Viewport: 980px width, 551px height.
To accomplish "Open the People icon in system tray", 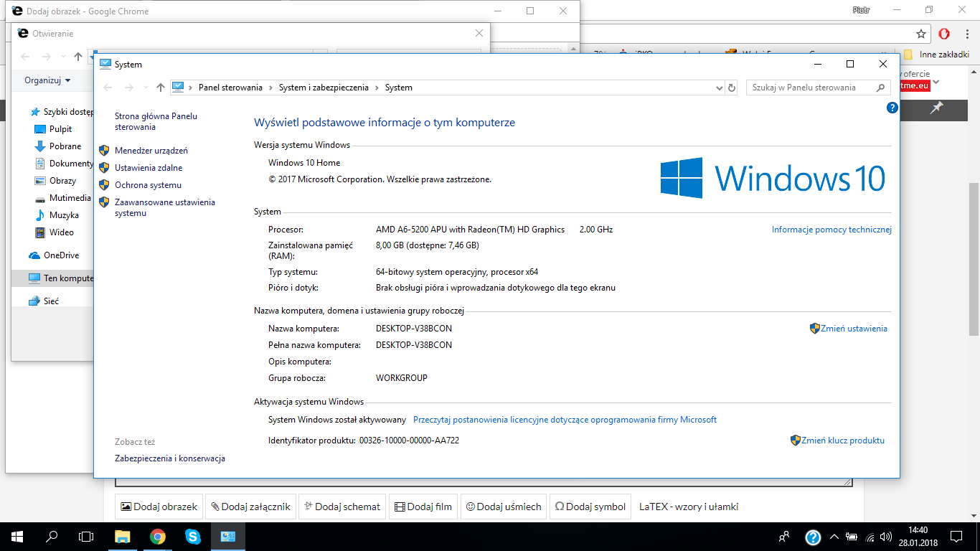I will (784, 537).
